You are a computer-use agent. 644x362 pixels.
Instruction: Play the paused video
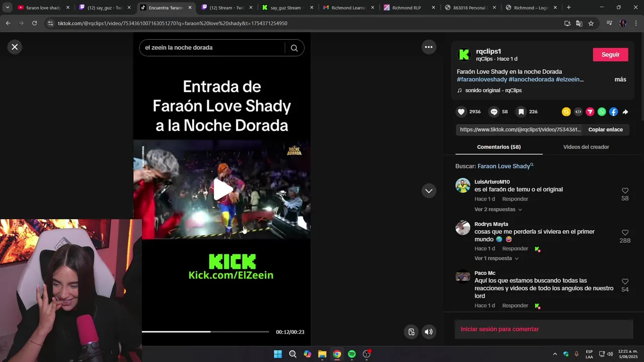point(222,190)
